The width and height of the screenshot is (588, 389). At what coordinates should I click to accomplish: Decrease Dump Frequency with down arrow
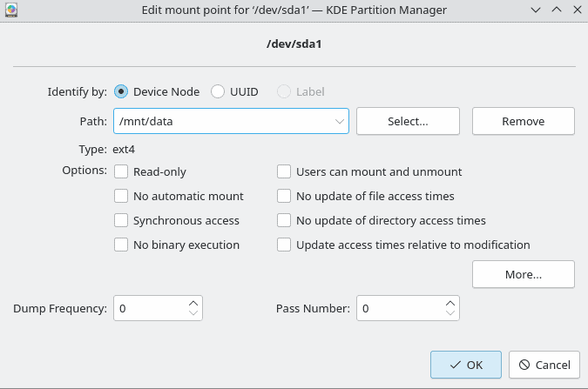pyautogui.click(x=193, y=313)
